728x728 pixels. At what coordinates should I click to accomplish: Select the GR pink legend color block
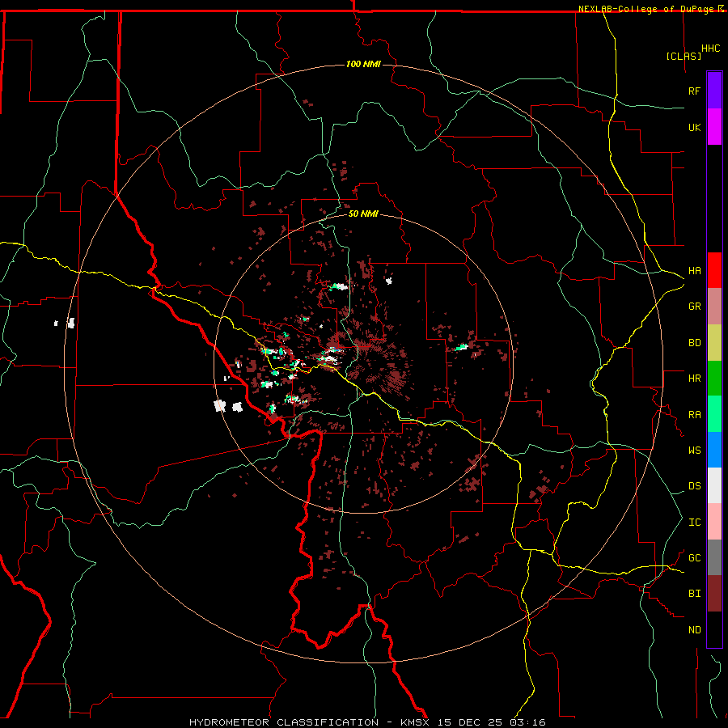click(x=714, y=307)
